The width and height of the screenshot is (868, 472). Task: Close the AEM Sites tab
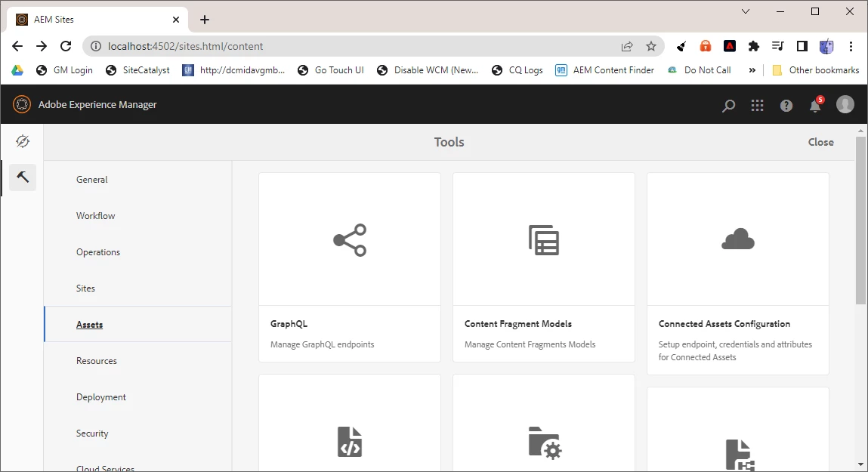pos(176,20)
